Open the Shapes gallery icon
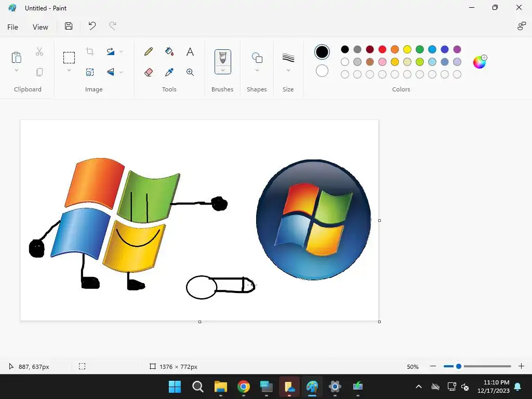 click(x=257, y=58)
